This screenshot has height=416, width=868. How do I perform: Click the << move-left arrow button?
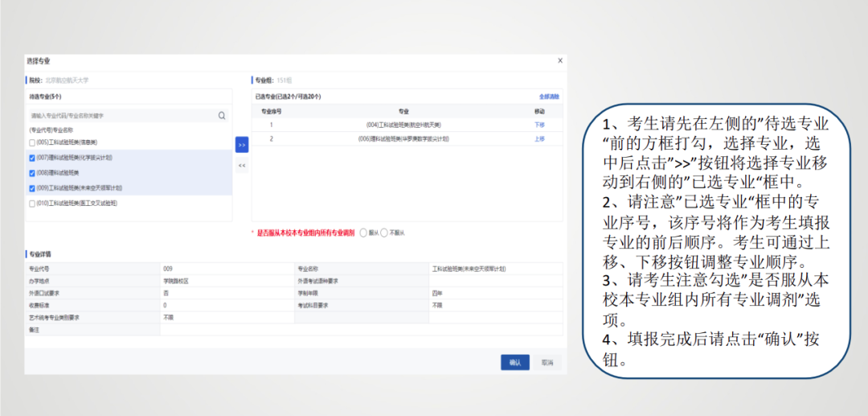click(242, 166)
